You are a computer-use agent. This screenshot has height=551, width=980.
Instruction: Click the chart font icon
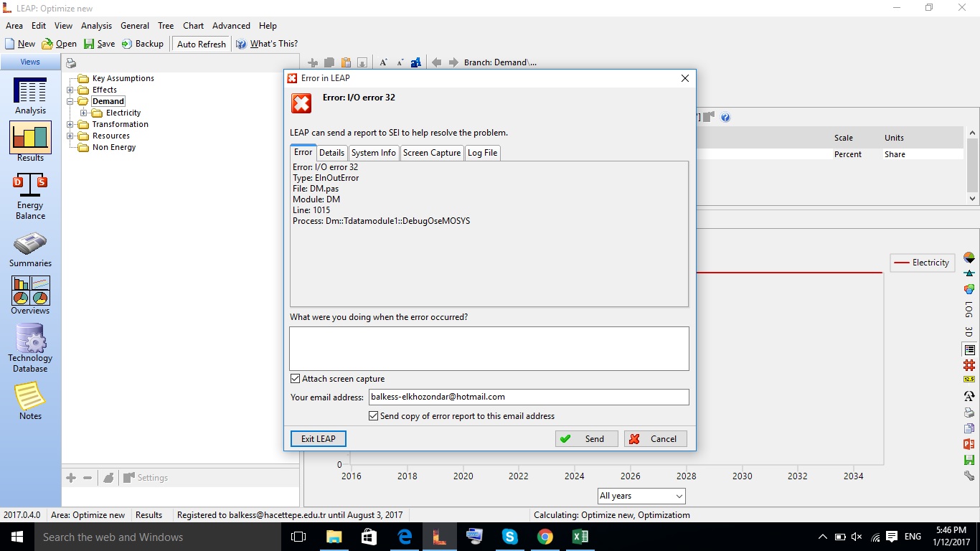[x=969, y=396]
